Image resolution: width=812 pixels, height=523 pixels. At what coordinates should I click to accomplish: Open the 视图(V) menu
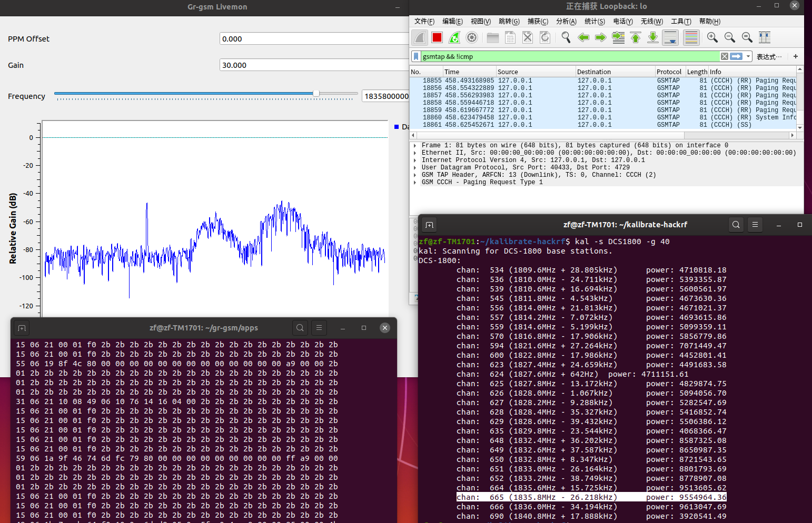pos(481,22)
